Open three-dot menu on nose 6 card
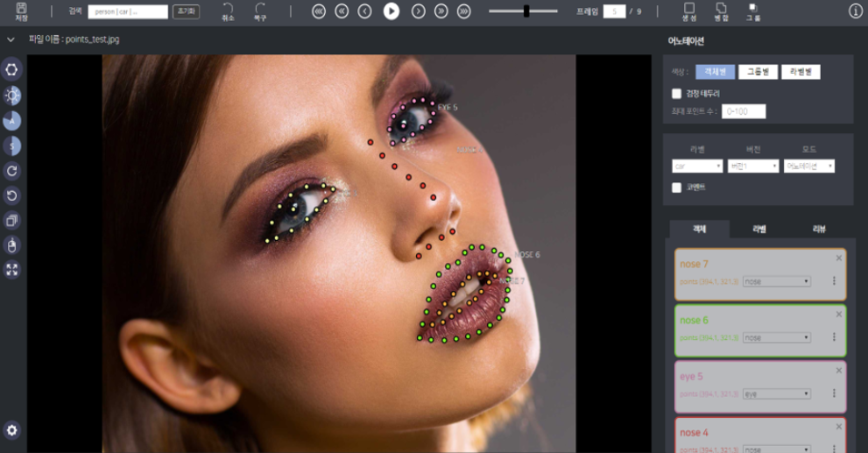 click(x=834, y=336)
